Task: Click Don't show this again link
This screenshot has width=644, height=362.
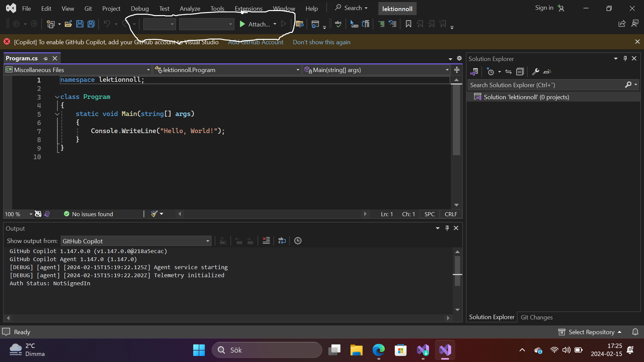Action: 322,42
